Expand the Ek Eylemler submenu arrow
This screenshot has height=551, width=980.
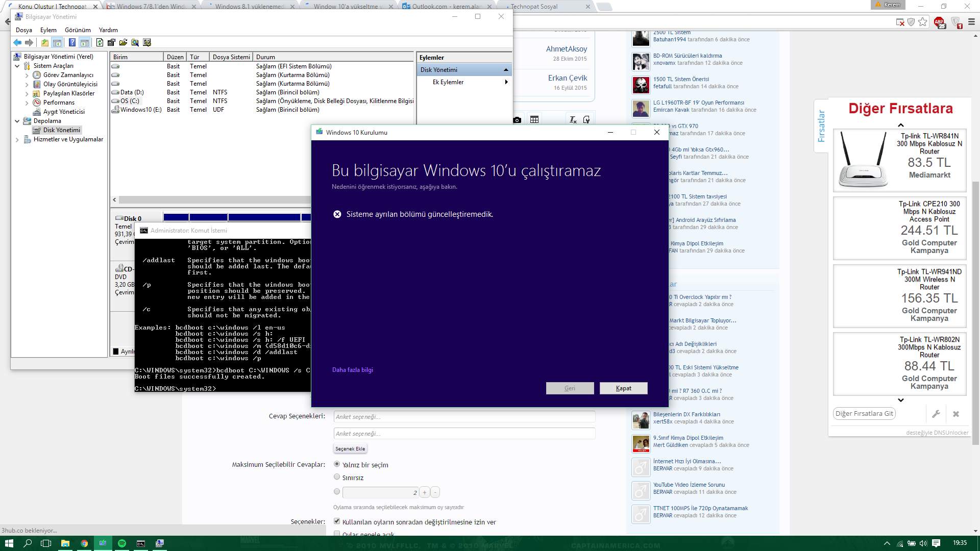click(506, 82)
